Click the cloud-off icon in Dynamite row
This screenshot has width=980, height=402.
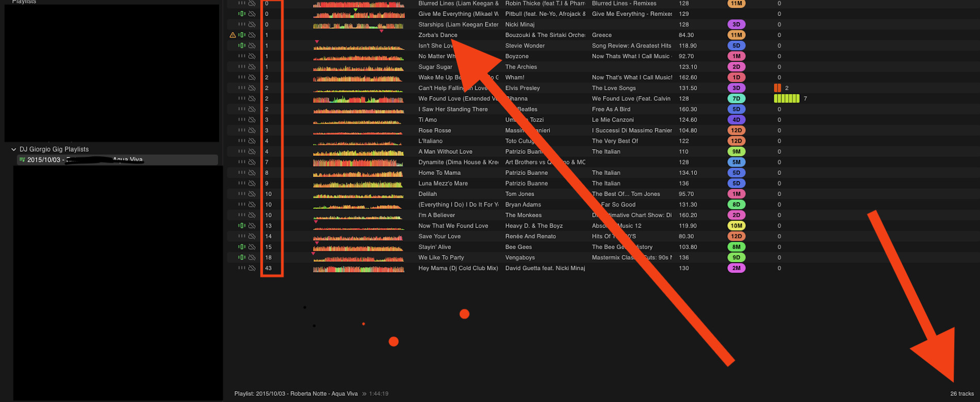(x=252, y=162)
